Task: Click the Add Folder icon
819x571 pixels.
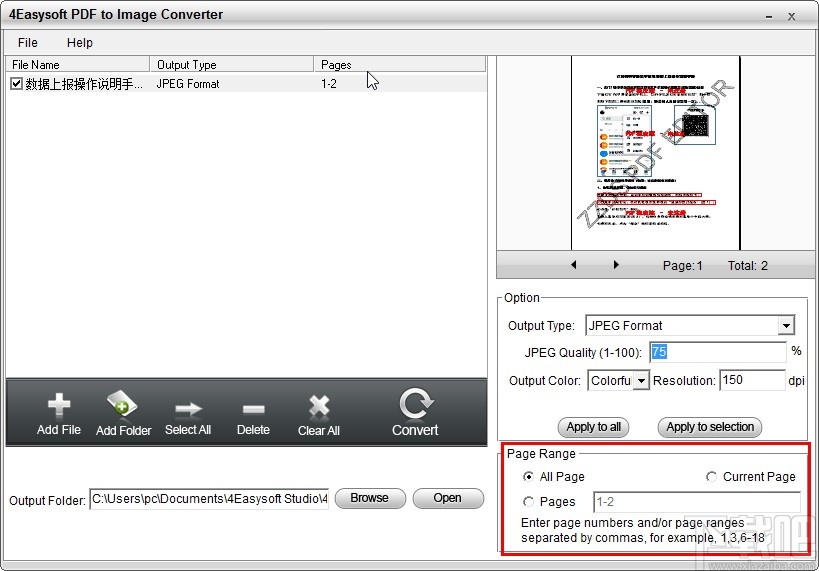Action: click(x=122, y=404)
